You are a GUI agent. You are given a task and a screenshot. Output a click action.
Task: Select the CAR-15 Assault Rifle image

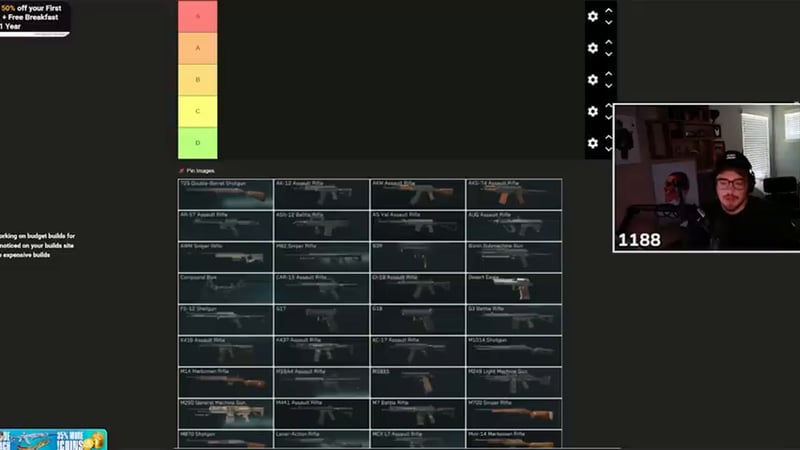321,288
